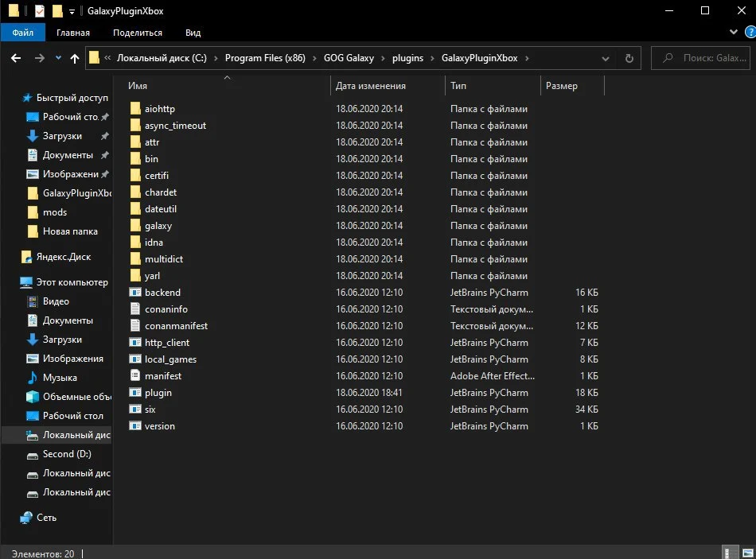Select the aiohttp folder icon
The height and width of the screenshot is (559, 756).
click(x=135, y=108)
